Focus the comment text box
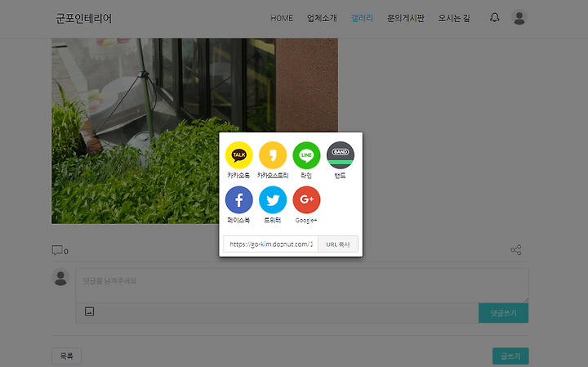Screen dimensions: 588x367 [x=302, y=285]
